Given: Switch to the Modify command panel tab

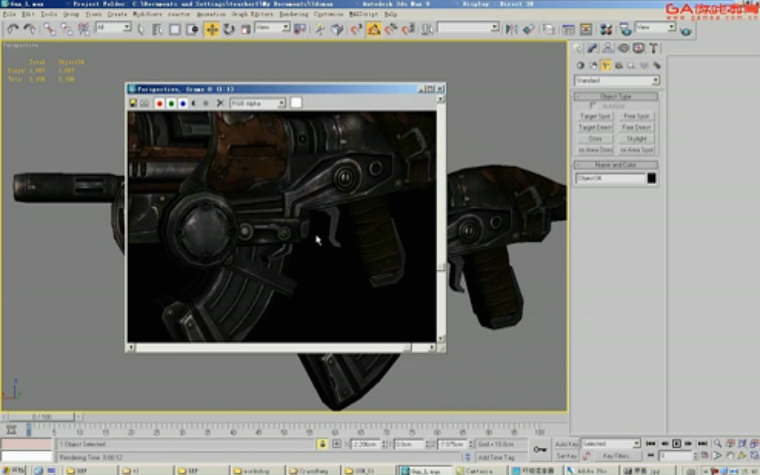Looking at the screenshot, I should click(x=592, y=48).
